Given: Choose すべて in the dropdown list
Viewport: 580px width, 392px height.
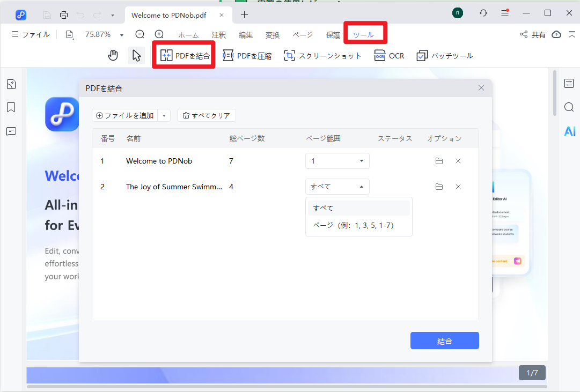Looking at the screenshot, I should 359,208.
